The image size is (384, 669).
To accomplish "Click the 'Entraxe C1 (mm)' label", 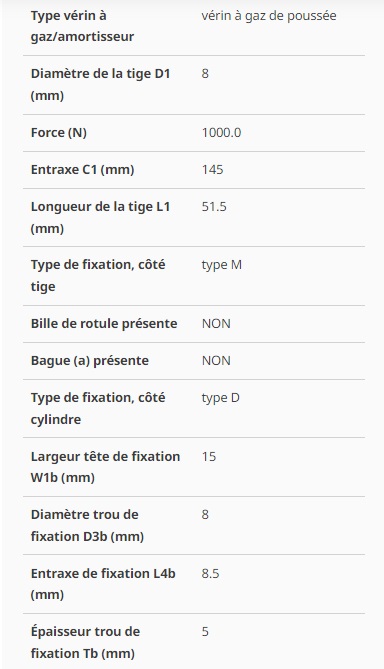I will (x=82, y=170).
